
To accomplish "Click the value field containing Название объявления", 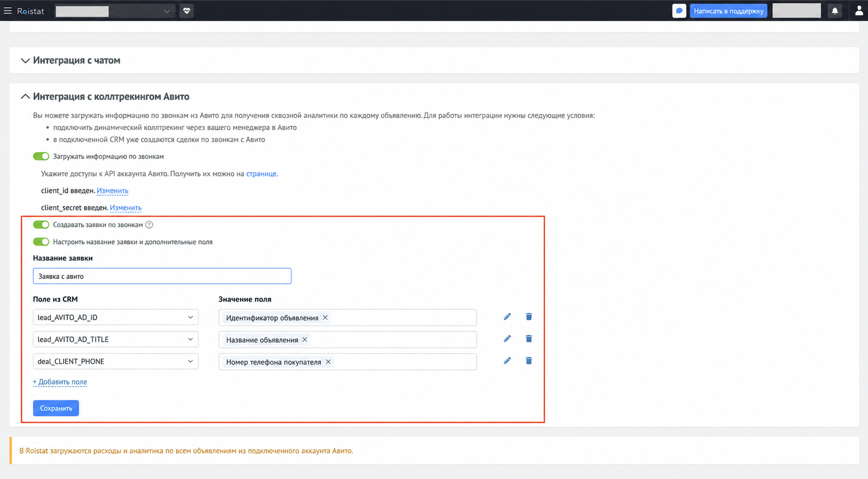I will click(x=348, y=340).
